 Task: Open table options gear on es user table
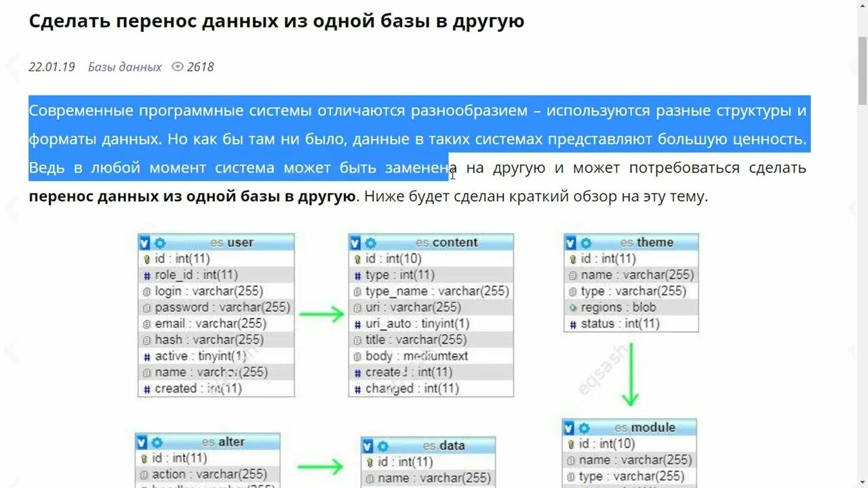pos(159,242)
